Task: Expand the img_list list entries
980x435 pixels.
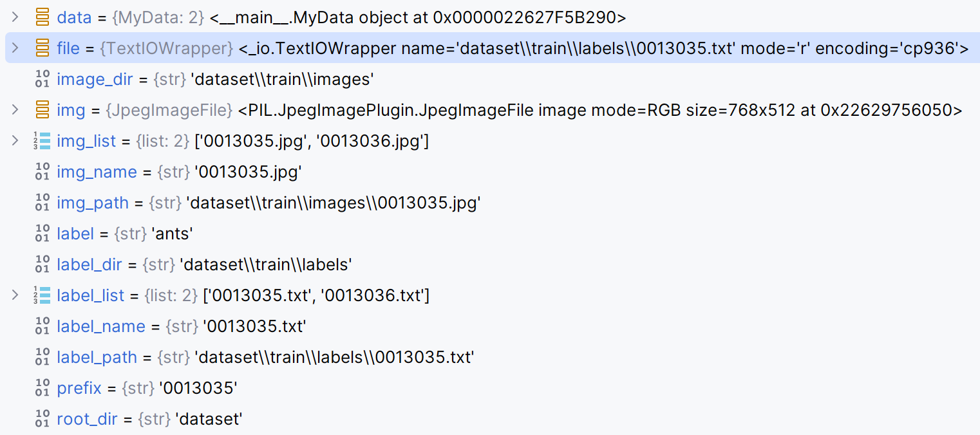Action: click(15, 141)
